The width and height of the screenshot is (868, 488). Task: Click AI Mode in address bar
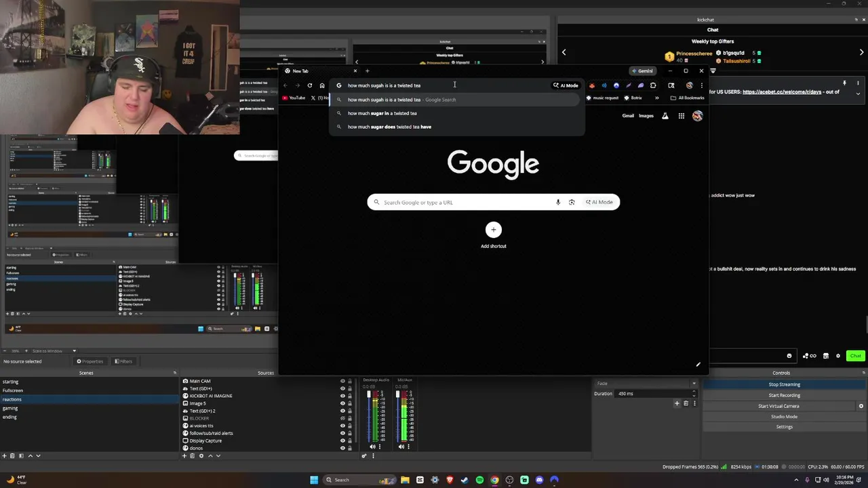(x=566, y=85)
